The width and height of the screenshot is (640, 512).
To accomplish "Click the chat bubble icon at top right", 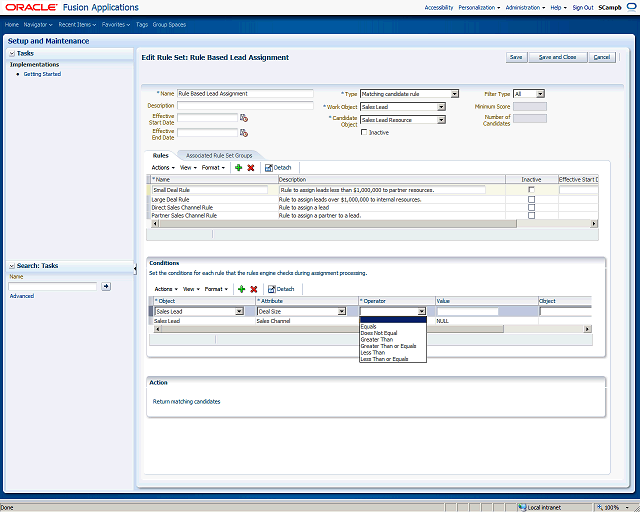I will tap(631, 7).
